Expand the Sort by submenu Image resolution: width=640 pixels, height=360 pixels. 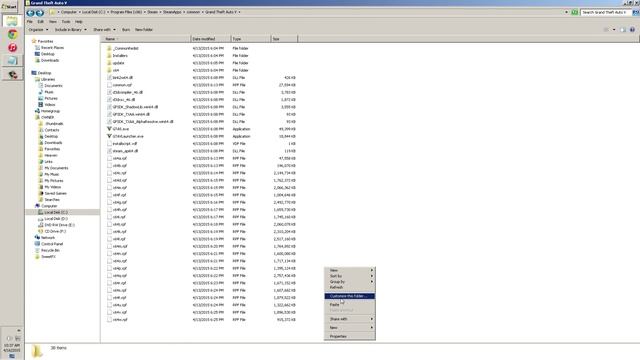coord(350,276)
